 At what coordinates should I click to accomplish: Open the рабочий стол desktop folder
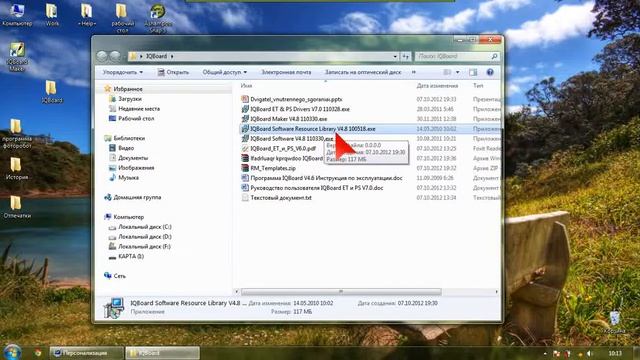(x=122, y=18)
